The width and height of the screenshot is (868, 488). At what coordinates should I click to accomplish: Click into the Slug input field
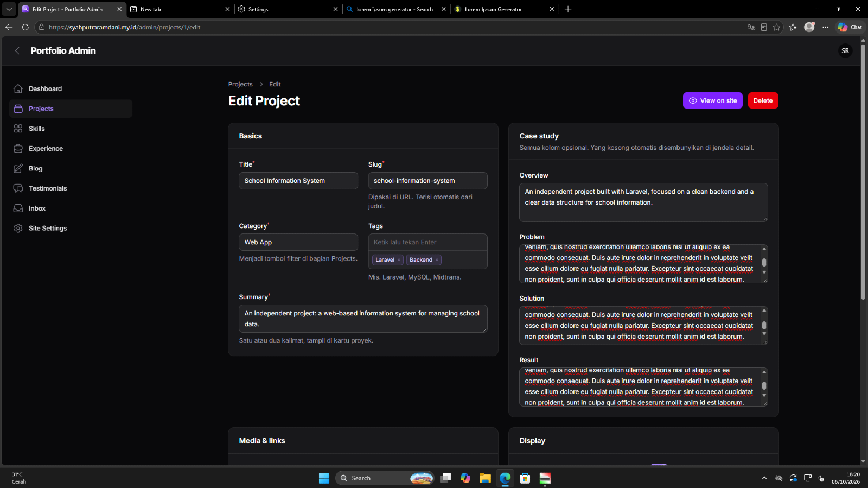click(428, 181)
